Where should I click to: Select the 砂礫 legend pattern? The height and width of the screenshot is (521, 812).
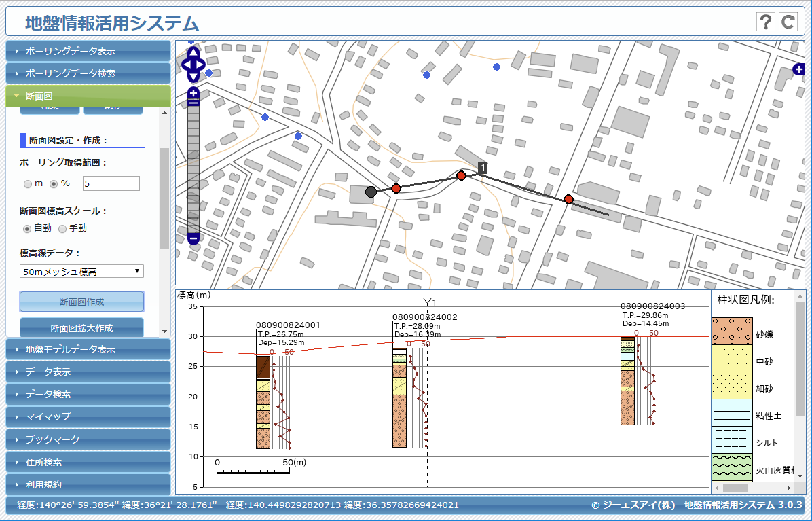732,331
